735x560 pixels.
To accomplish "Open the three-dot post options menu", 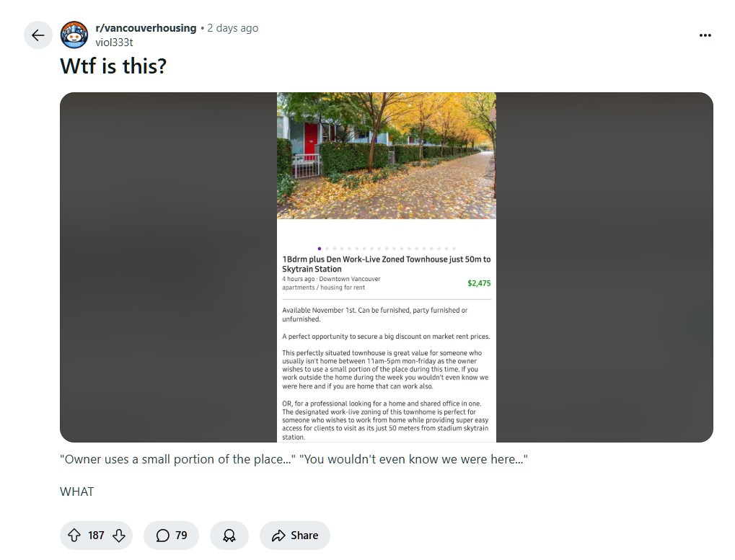I will (705, 35).
